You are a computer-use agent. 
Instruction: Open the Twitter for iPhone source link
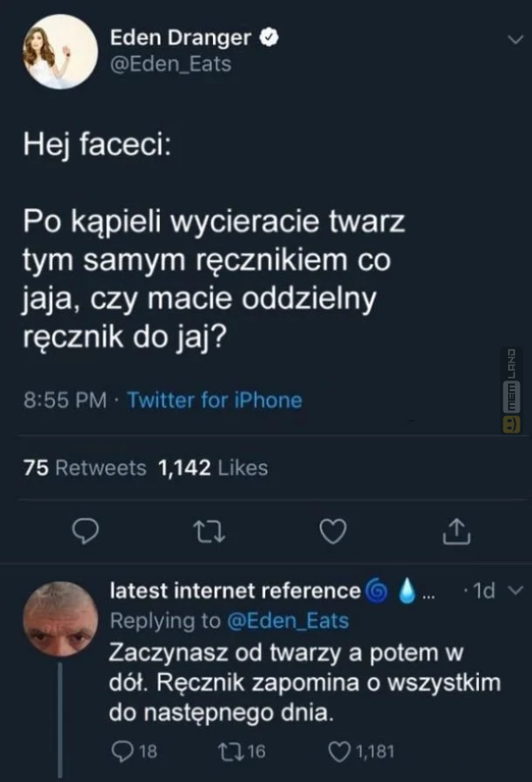coord(214,400)
